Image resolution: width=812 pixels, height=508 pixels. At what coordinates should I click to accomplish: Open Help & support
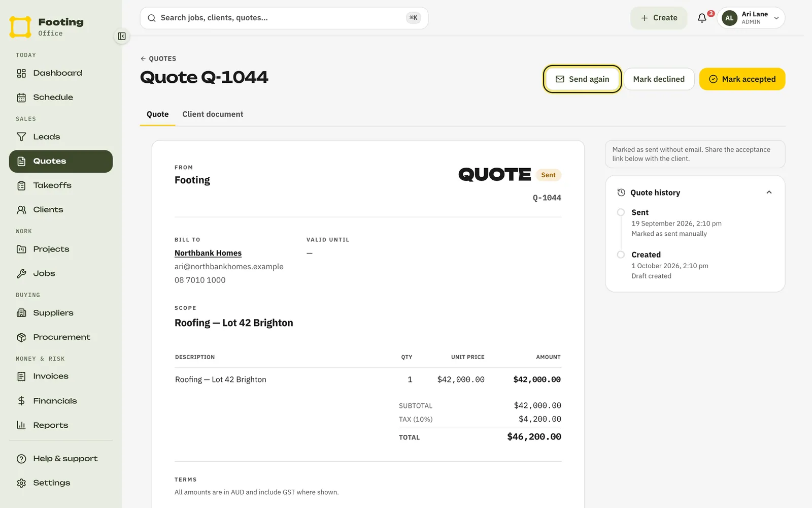[61, 459]
